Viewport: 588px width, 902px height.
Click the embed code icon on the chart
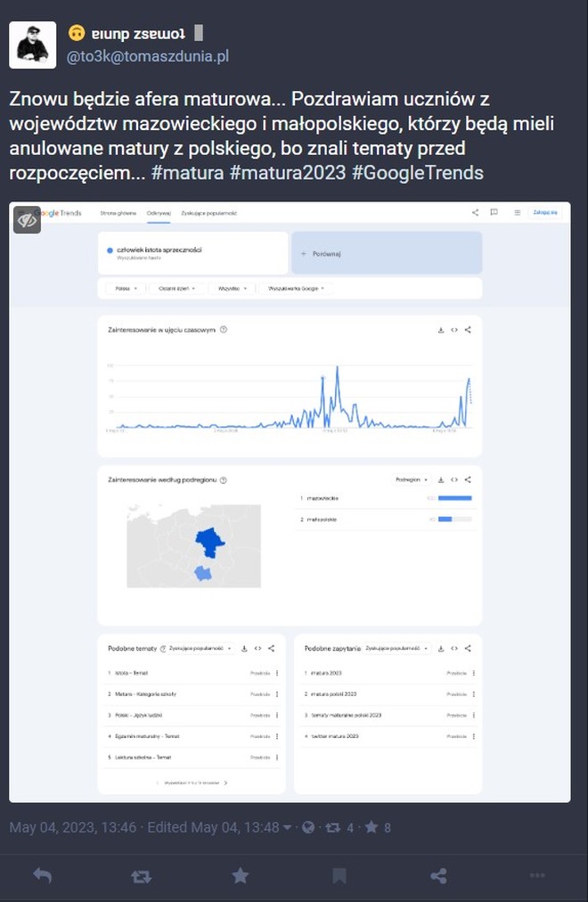click(454, 330)
